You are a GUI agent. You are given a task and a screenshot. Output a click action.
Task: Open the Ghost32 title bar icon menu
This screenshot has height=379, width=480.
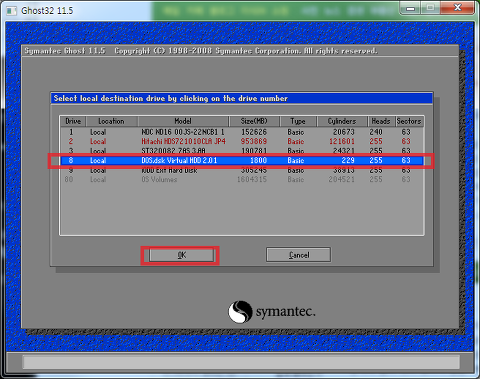[11, 11]
